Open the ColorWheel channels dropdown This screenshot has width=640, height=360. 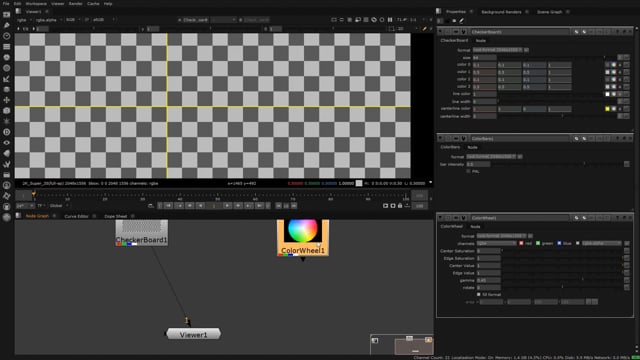point(497,243)
